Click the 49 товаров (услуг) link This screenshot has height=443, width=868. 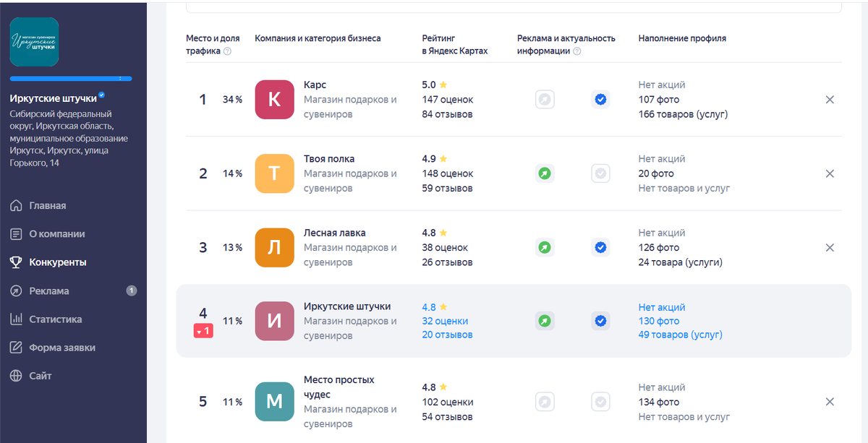[x=680, y=335]
